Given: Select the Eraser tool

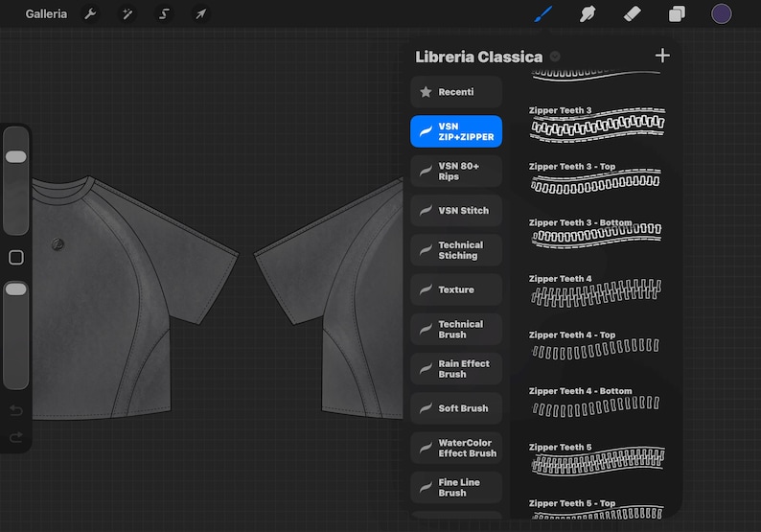Looking at the screenshot, I should 632,14.
